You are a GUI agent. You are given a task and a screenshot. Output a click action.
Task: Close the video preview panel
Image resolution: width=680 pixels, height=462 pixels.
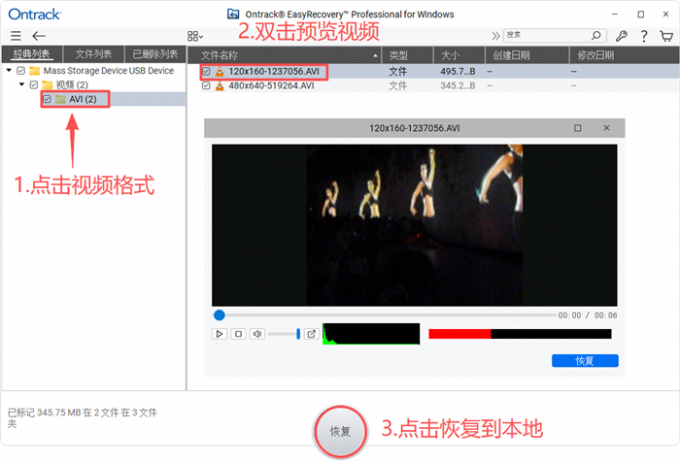pyautogui.click(x=607, y=128)
